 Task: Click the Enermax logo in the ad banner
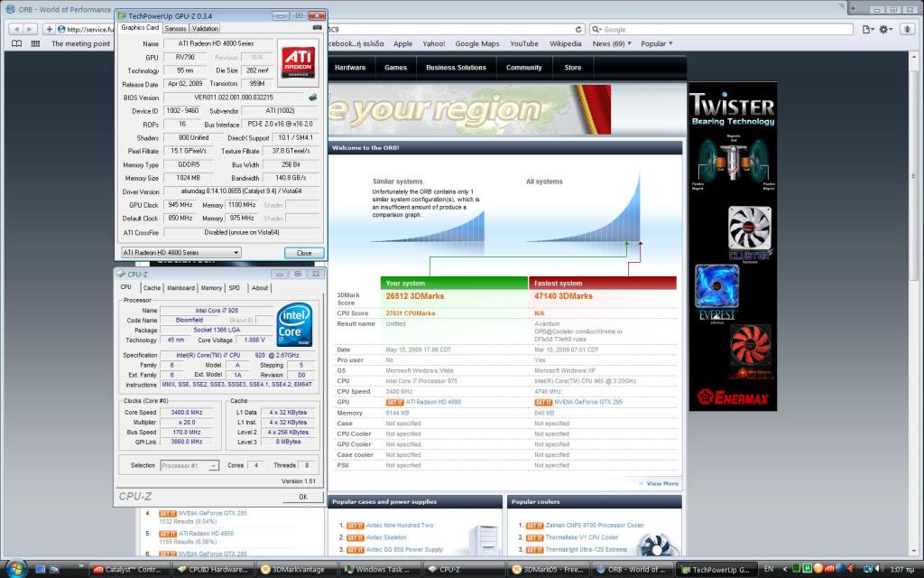tap(733, 397)
